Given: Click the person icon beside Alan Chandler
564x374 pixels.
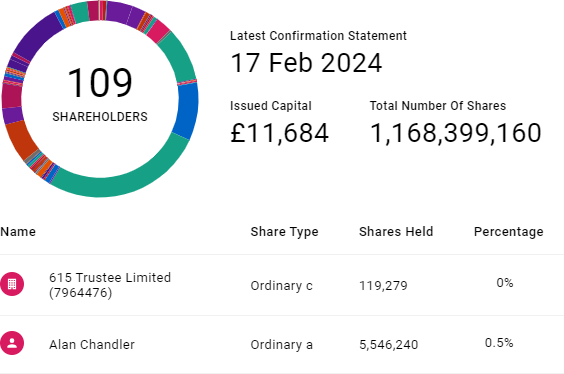Looking at the screenshot, I should point(12,343).
